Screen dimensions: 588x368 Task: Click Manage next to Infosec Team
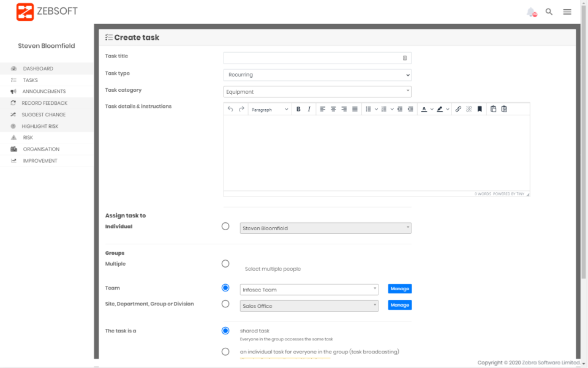tap(399, 288)
